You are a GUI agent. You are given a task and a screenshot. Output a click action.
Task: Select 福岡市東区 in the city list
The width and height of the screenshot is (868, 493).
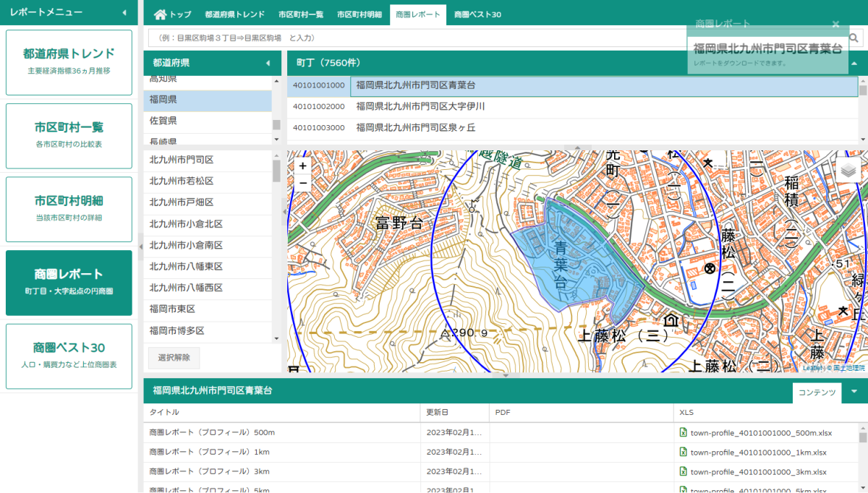tap(208, 309)
